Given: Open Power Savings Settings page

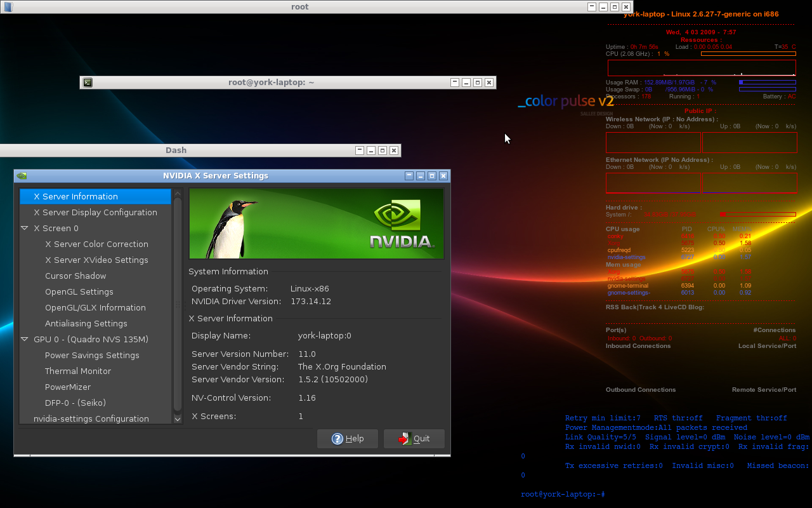Looking at the screenshot, I should click(x=92, y=355).
